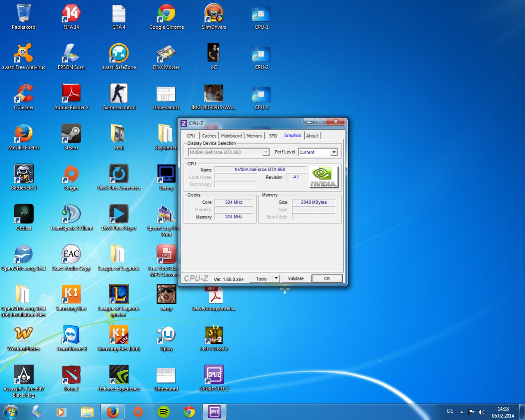Viewport: 525px width, 420px height.
Task: Launch CCleaner from the desktop
Action: 24,97
